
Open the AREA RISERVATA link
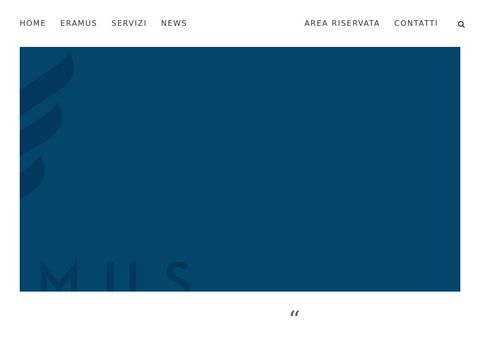(342, 23)
